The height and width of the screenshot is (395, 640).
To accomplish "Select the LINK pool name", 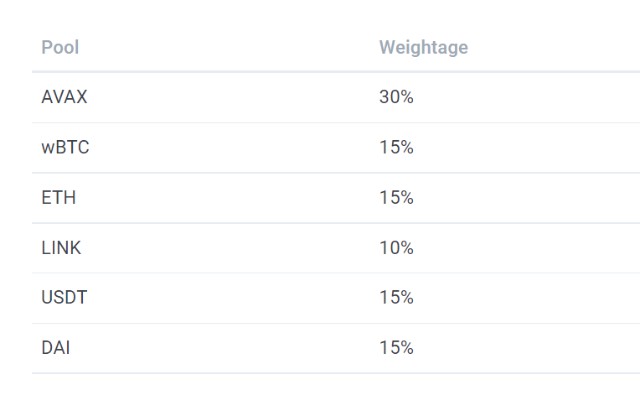I will coord(61,248).
